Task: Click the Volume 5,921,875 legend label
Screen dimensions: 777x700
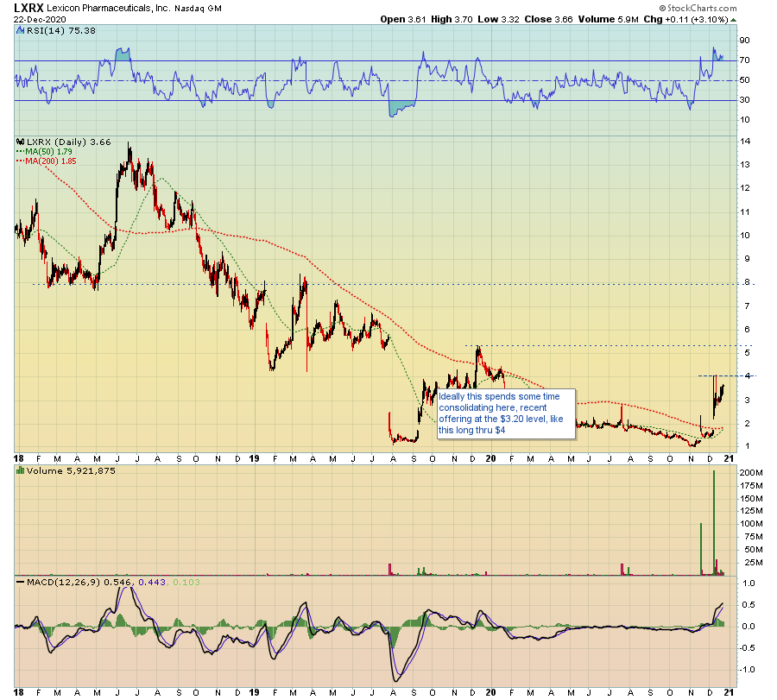Action: pos(71,470)
